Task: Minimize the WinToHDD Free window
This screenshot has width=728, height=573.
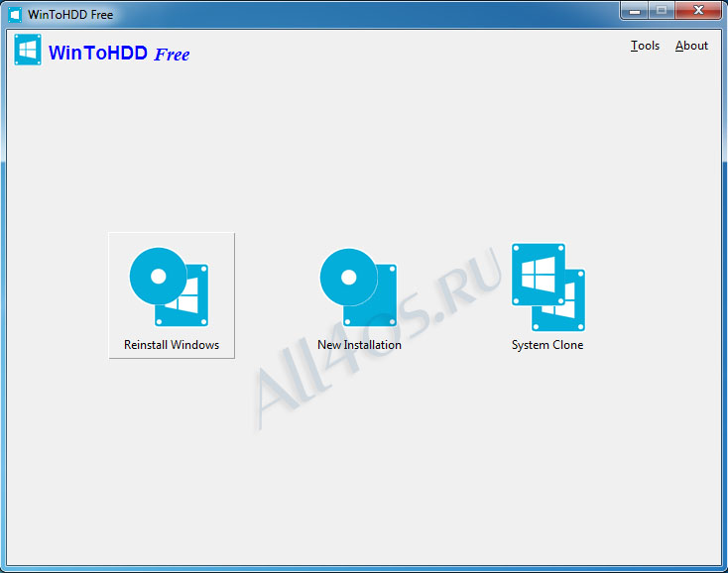Action: [635, 11]
